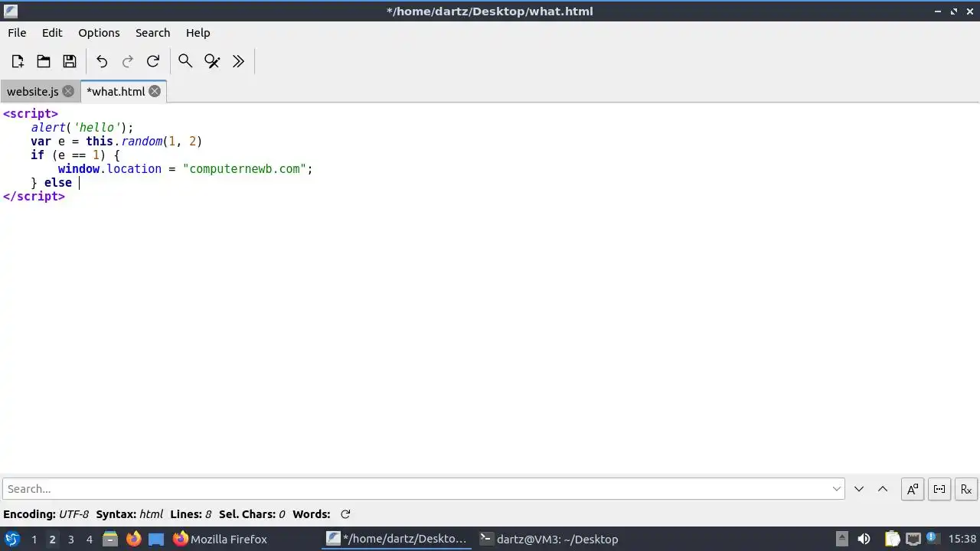Toggle regular expression search option
Screen dimensions: 980x551
click(966, 489)
